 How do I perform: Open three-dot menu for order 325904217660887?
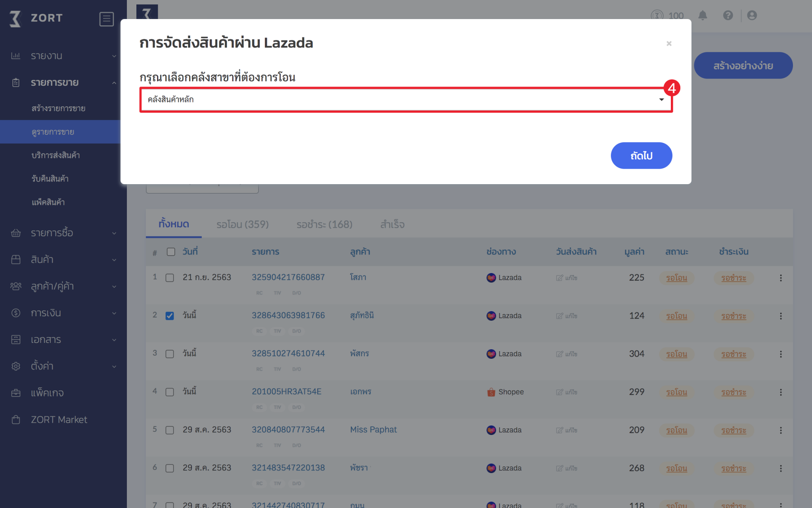point(781,278)
